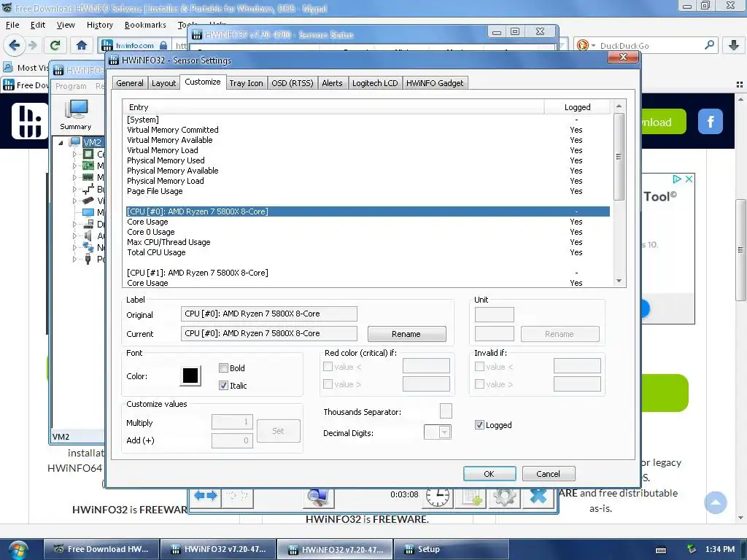Click the browser Forward arrow icon
The image size is (747, 560).
click(32, 45)
